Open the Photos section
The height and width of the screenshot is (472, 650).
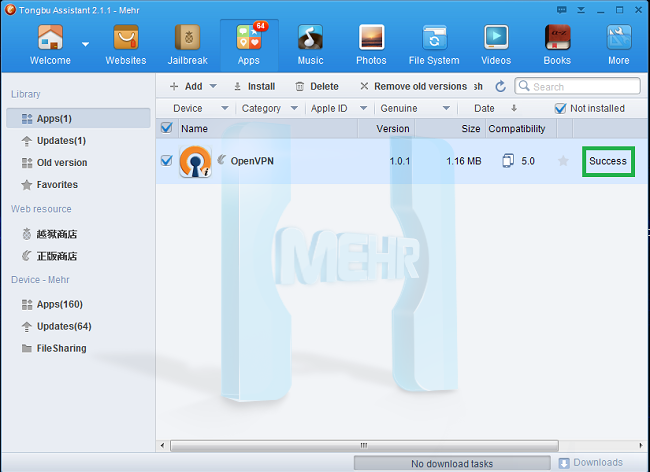[x=371, y=44]
